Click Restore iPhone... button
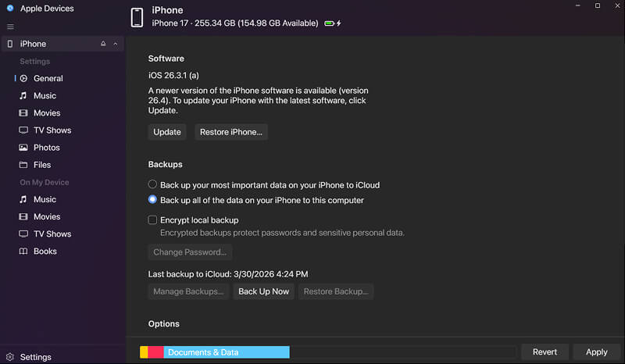 (230, 132)
